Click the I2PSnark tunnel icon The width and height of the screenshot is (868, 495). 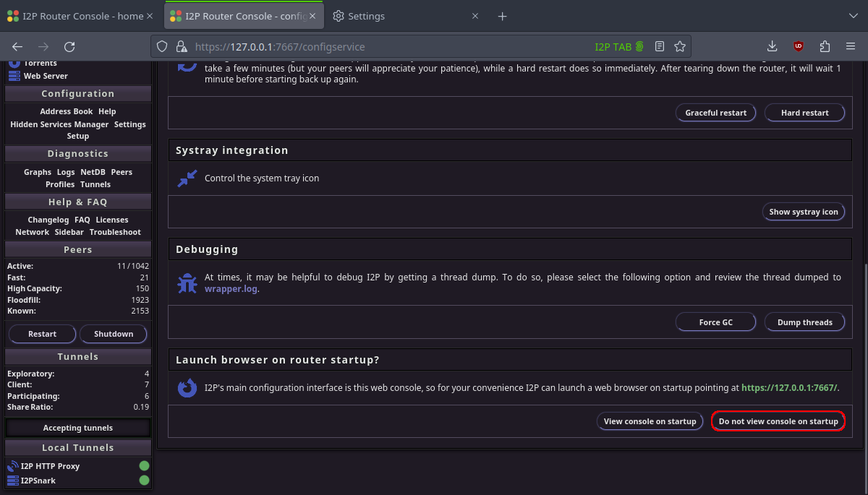click(x=13, y=481)
